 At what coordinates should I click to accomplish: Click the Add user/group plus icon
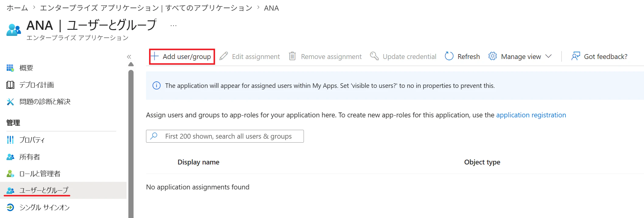pyautogui.click(x=155, y=56)
